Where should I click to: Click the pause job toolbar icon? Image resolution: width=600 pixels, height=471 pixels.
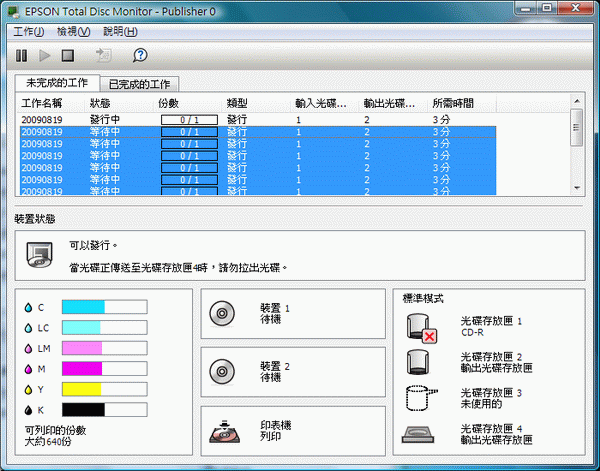(21, 56)
